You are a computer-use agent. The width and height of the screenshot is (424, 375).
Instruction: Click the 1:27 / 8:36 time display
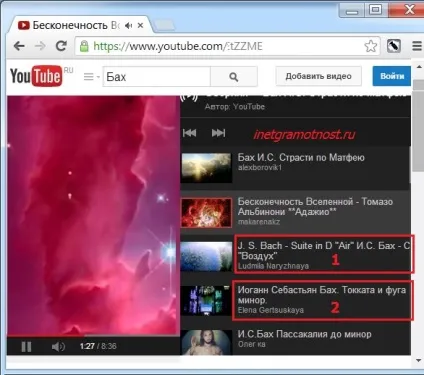(98, 346)
